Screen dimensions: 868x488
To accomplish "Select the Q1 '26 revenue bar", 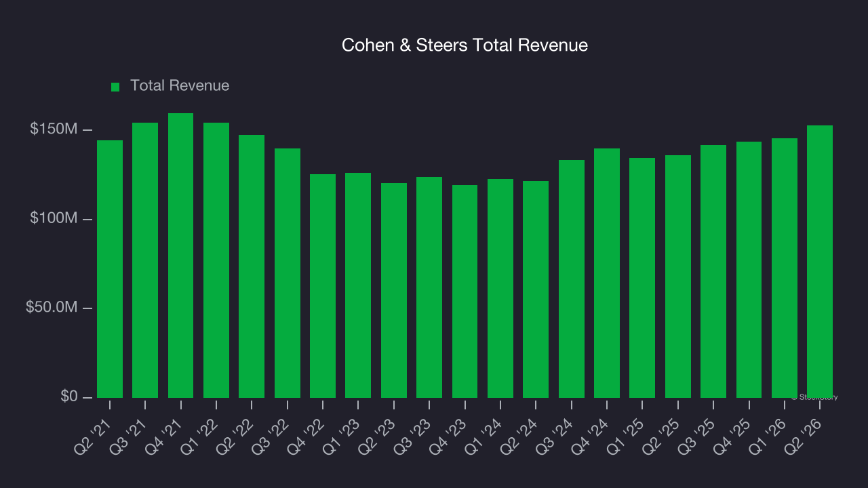I will [785, 268].
